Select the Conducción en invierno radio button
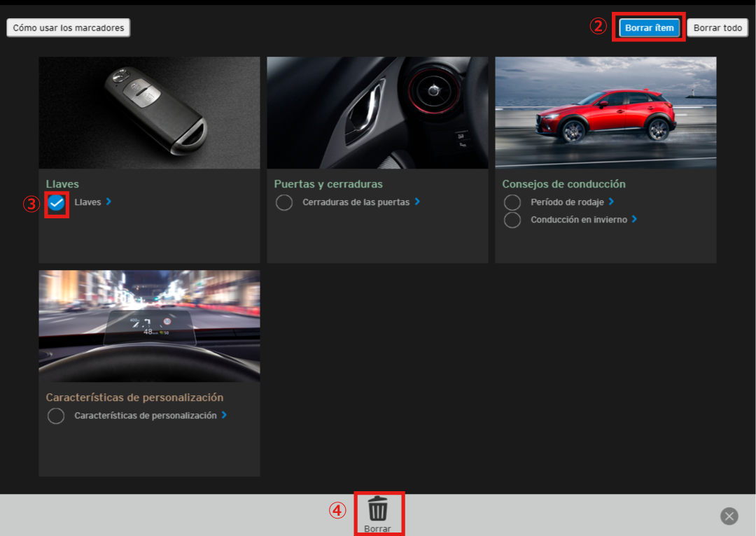Viewport: 756px width, 536px height. point(512,220)
